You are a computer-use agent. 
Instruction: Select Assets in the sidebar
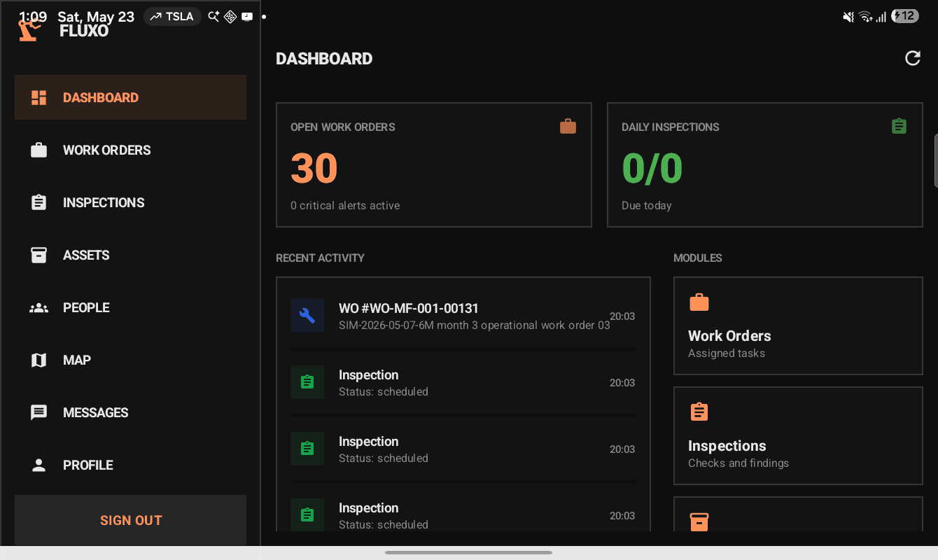[x=130, y=255]
